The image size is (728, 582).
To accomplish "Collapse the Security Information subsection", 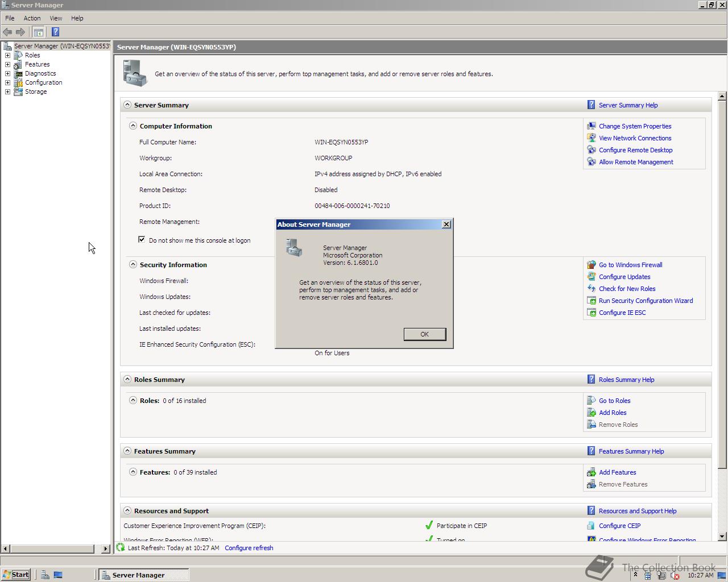I will point(133,264).
